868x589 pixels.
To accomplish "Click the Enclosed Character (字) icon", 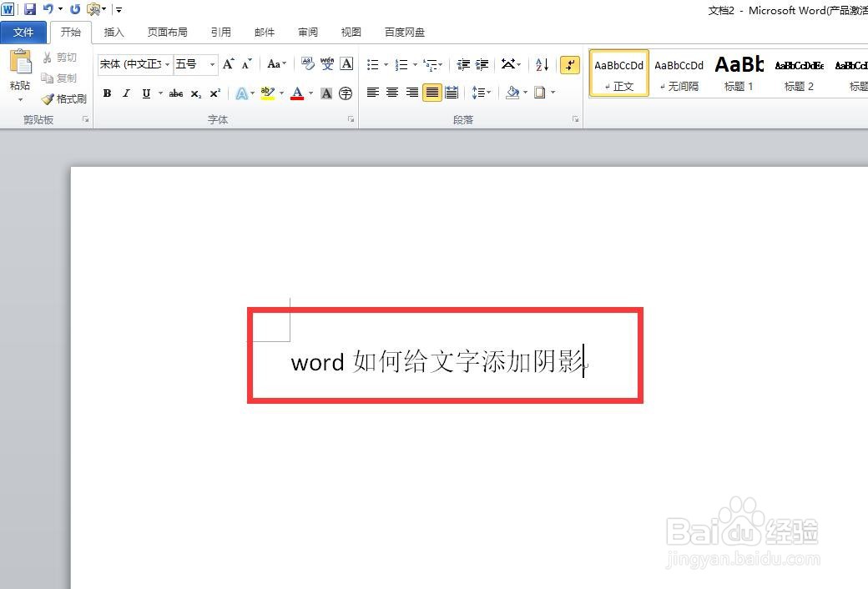I will pyautogui.click(x=346, y=93).
